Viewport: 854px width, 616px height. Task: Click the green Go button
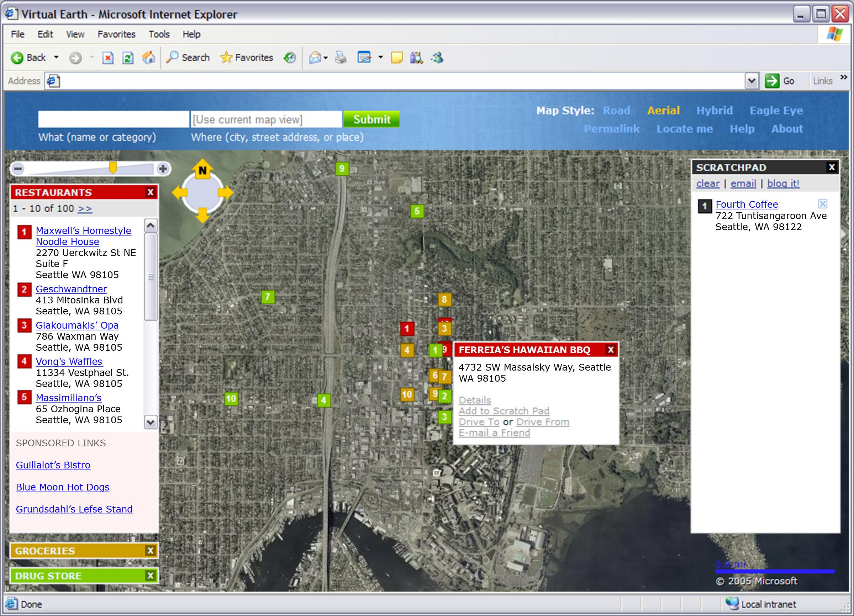click(x=779, y=81)
